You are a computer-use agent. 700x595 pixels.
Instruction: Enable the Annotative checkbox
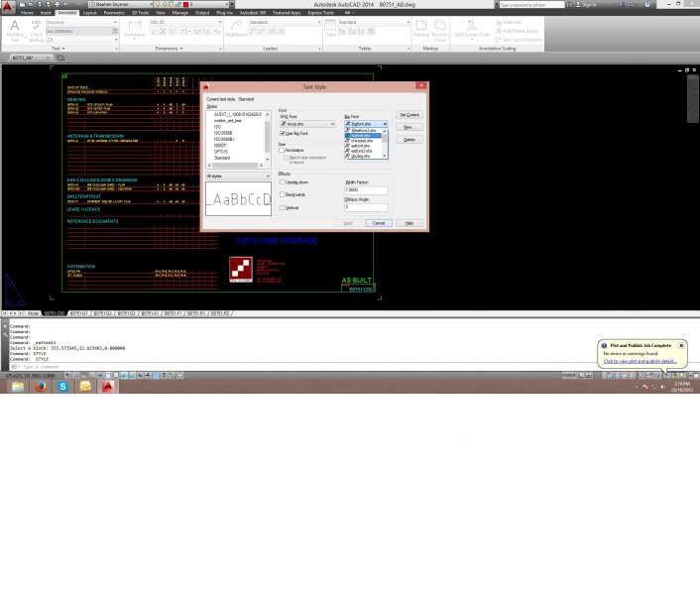coord(282,151)
